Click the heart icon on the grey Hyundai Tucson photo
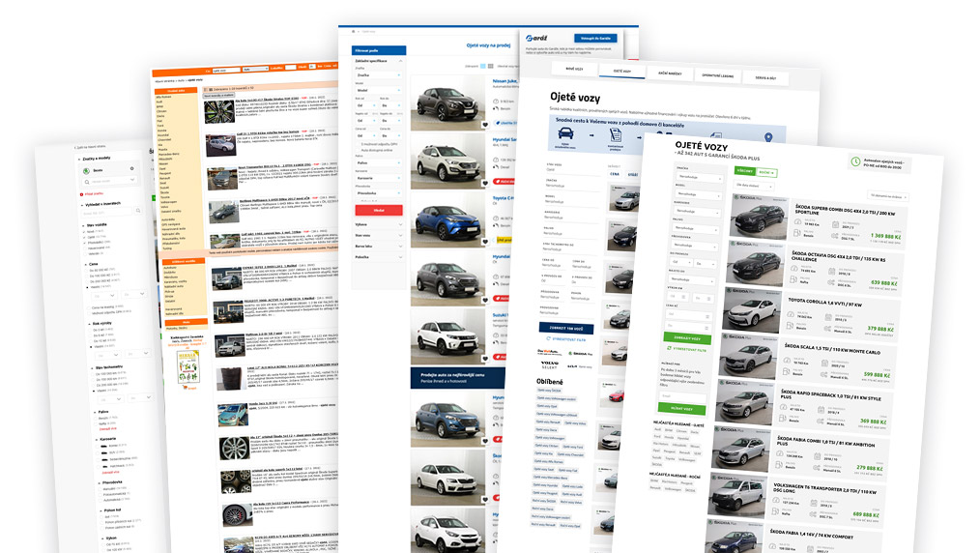 (x=484, y=300)
